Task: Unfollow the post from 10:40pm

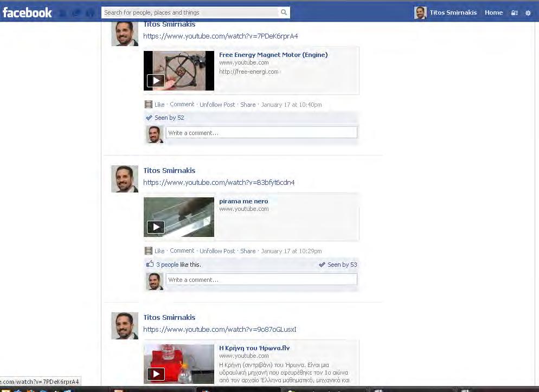Action: click(x=217, y=105)
